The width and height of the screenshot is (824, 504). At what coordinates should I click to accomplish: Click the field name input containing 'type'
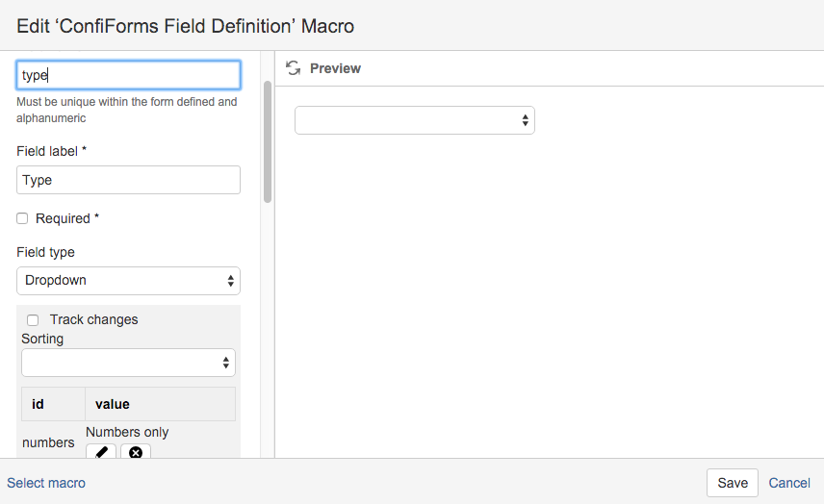(128, 75)
